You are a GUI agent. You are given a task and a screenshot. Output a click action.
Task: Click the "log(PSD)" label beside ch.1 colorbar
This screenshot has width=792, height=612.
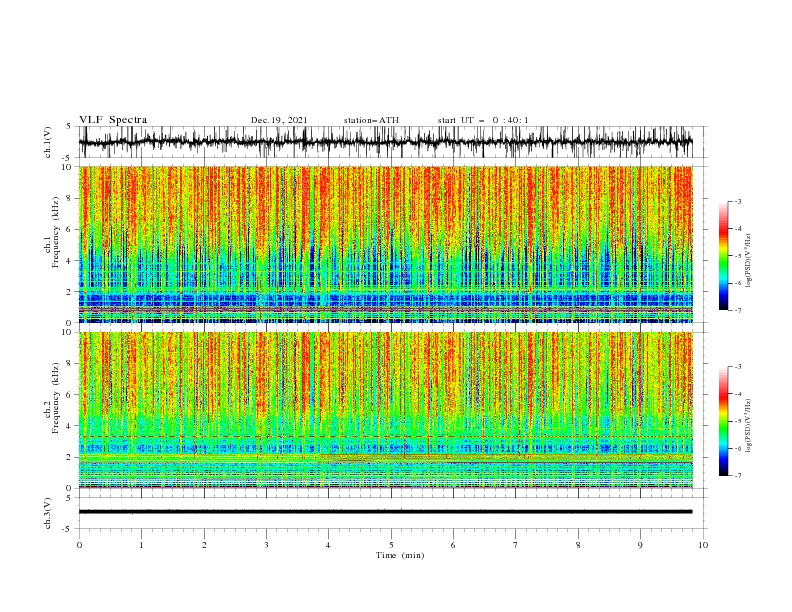748,262
